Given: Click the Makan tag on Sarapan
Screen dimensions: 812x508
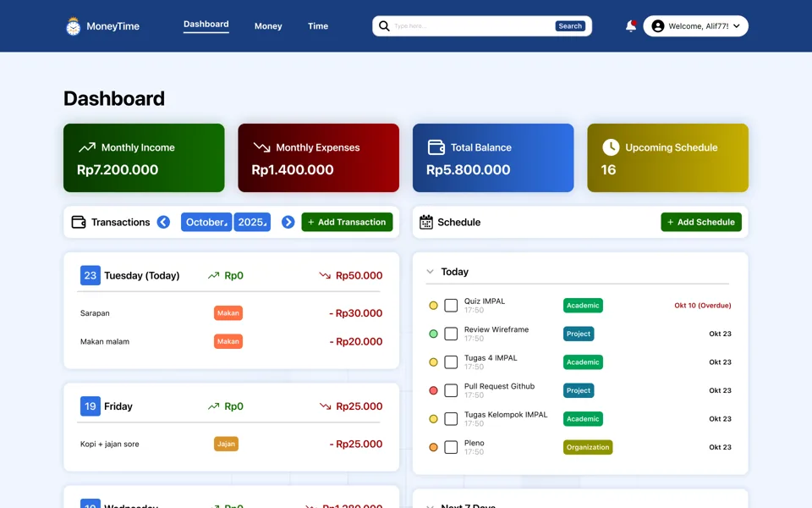Looking at the screenshot, I should point(228,313).
